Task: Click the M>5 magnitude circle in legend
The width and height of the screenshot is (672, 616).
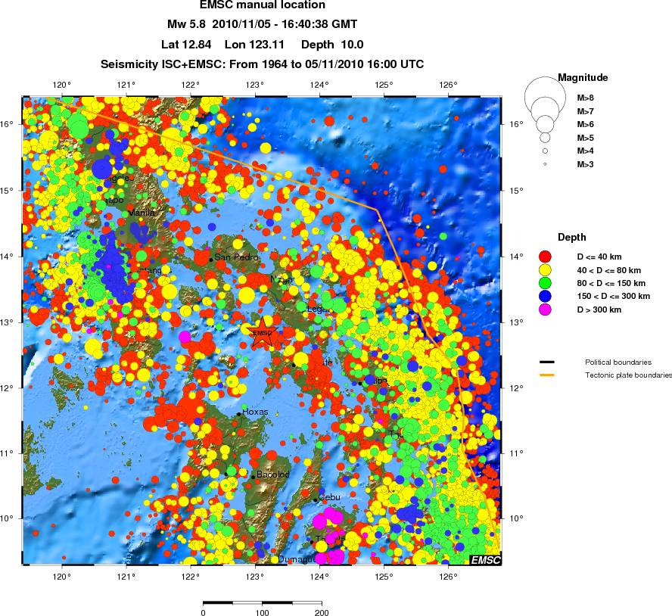Action: tap(545, 138)
